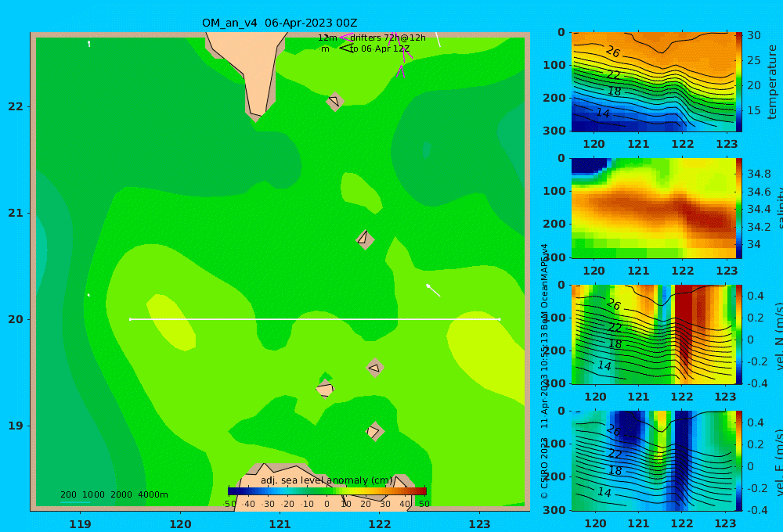Click the magenta drifter arrowhead legend symbol

[x=346, y=37]
